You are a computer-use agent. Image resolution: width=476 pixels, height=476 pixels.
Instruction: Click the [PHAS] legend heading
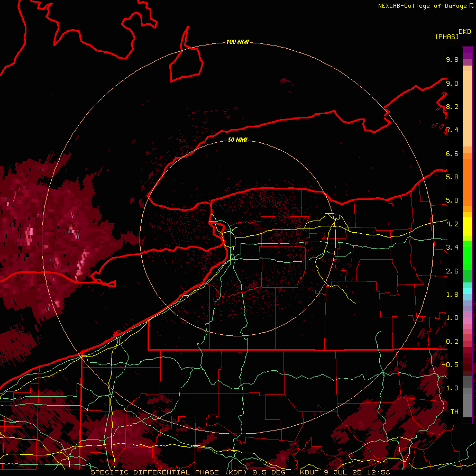point(447,36)
